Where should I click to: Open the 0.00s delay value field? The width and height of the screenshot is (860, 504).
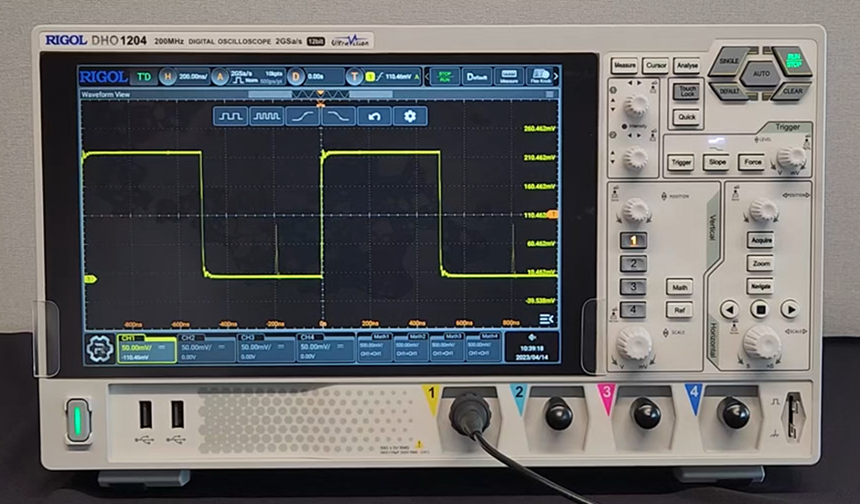[x=316, y=77]
